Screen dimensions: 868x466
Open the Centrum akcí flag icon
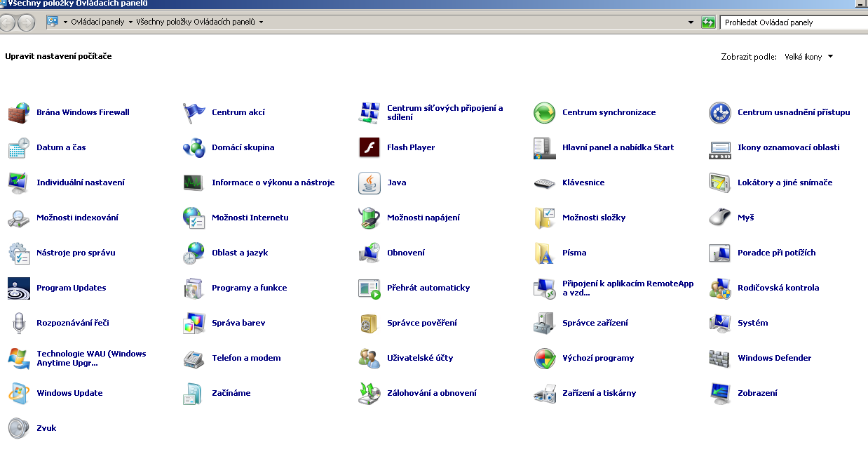click(x=194, y=112)
